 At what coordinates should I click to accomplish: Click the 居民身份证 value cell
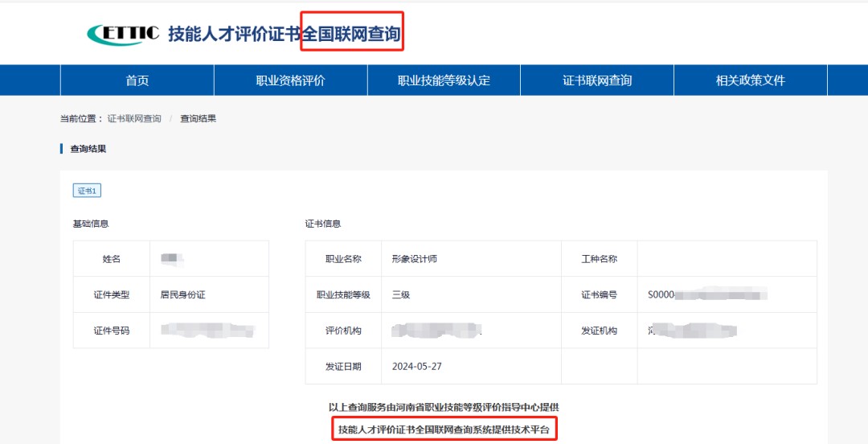pyautogui.click(x=183, y=295)
